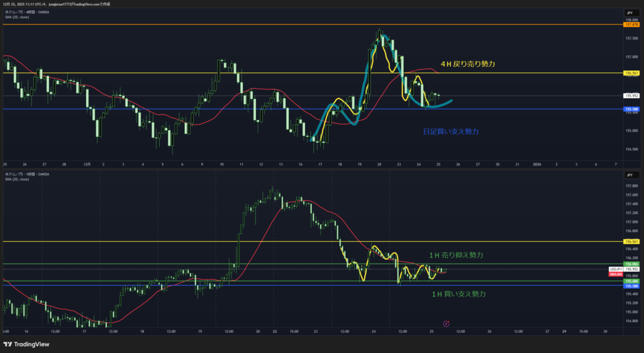Select the orange 157.878 price label
644x353 pixels.
click(x=631, y=24)
